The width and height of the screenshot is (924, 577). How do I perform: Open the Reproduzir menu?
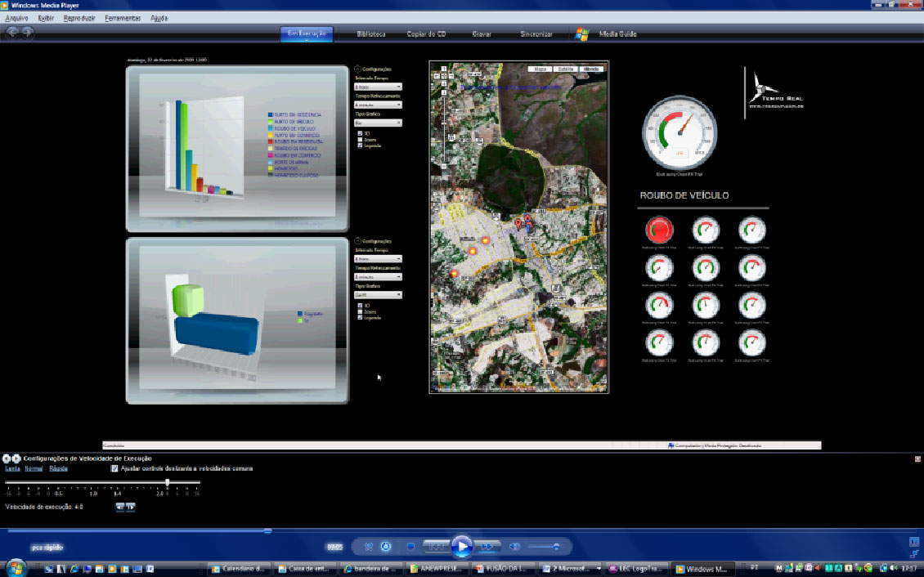79,18
